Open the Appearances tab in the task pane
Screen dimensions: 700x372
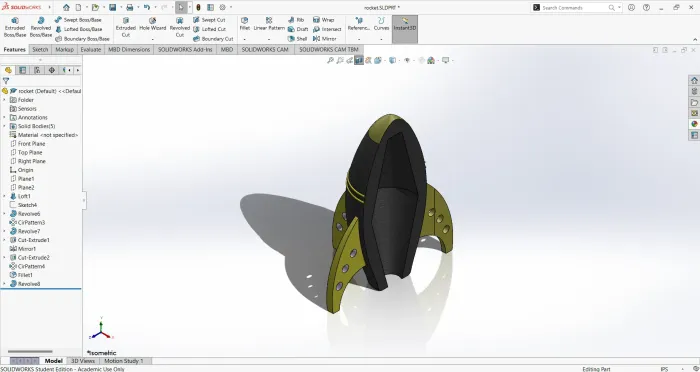[694, 124]
